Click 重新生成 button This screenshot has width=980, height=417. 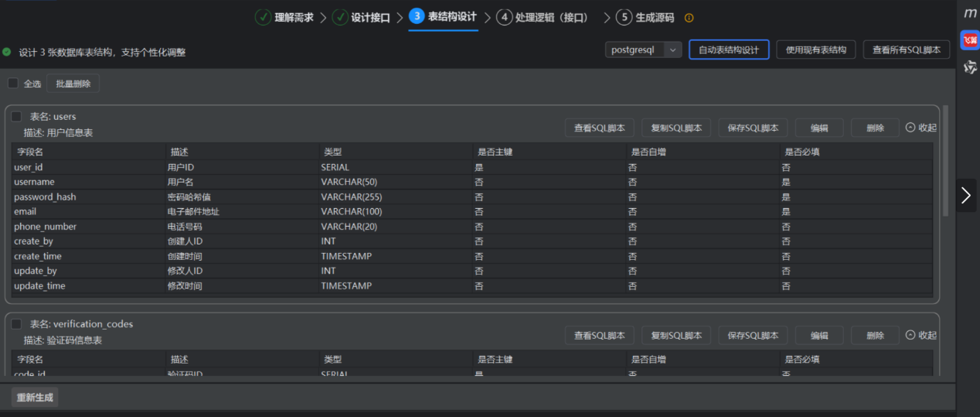(x=35, y=398)
